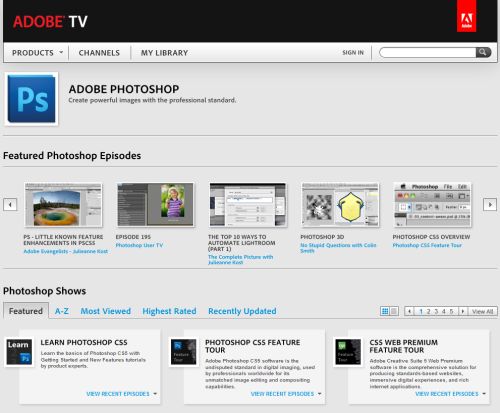Viewport: 500px width, 413px height.
Task: Open the Photoshop CS5 Overview thumbnail
Action: click(432, 205)
